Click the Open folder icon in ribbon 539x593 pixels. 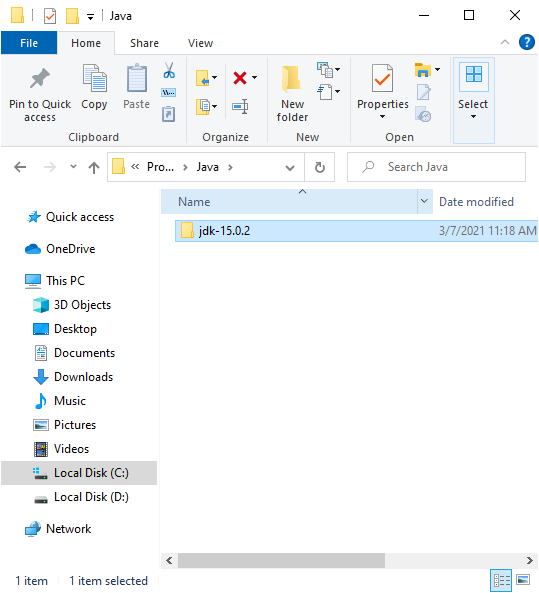tap(423, 70)
